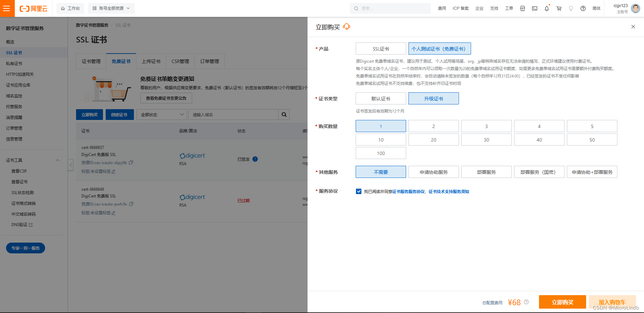
Task: Select 部署服务(国密) option
Action: click(x=539, y=172)
